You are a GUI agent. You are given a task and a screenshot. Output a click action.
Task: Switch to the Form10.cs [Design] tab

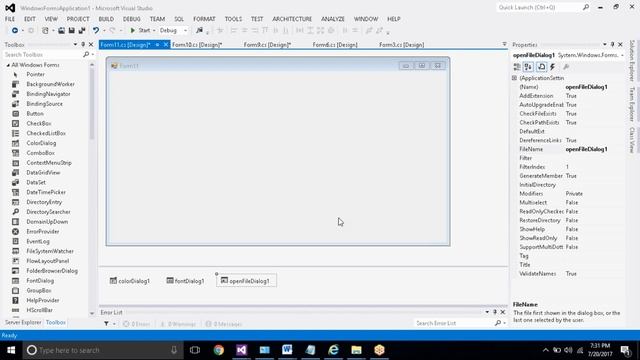[197, 45]
